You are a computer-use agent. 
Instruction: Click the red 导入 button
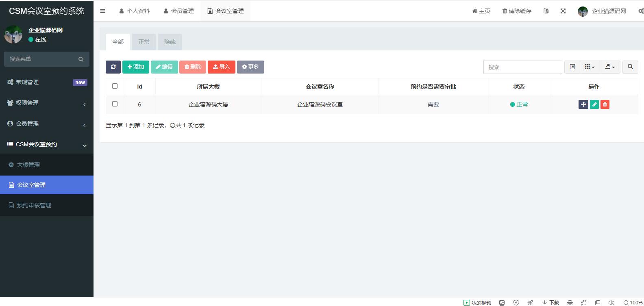click(x=222, y=67)
